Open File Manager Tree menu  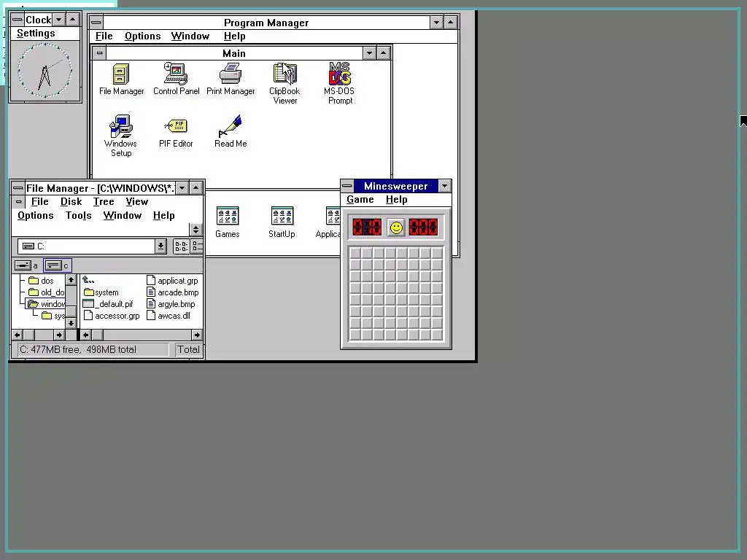[104, 202]
